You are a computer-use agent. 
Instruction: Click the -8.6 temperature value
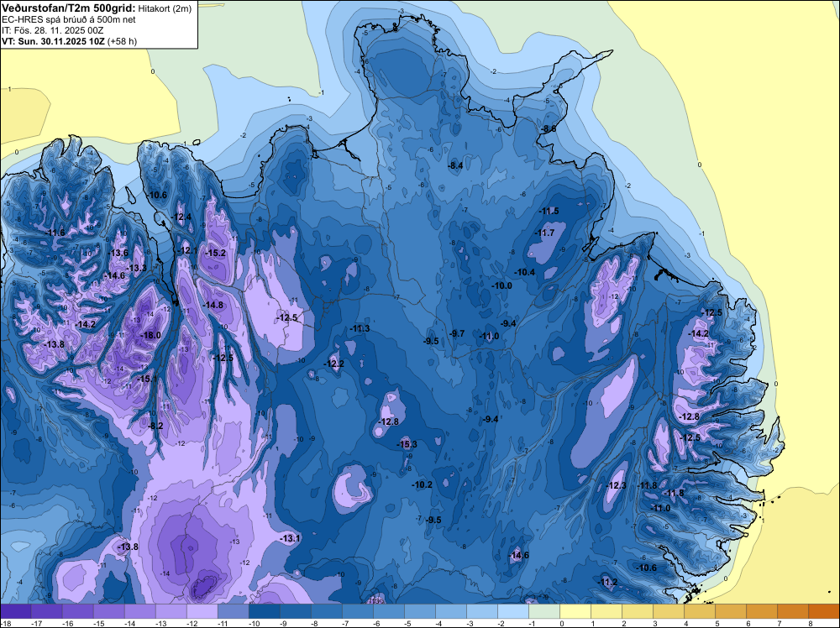pyautogui.click(x=548, y=129)
